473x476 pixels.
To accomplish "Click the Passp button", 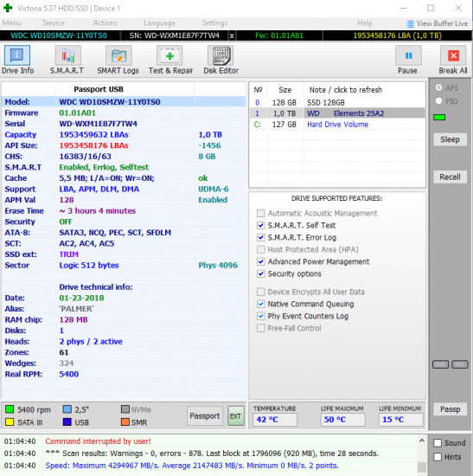I will [450, 409].
